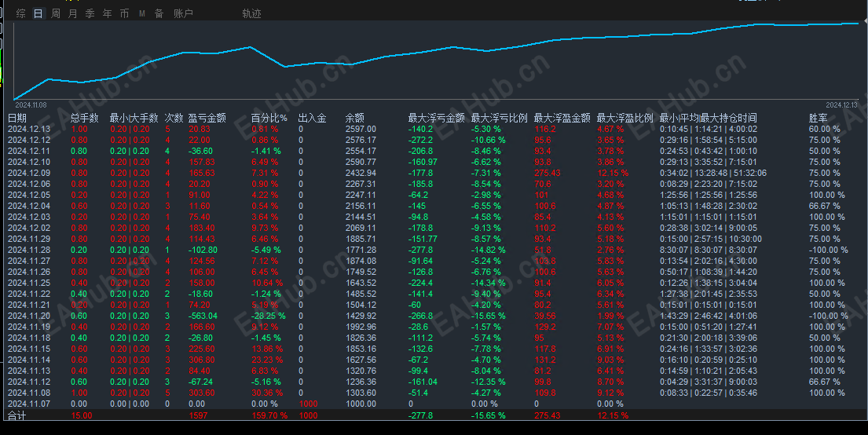This screenshot has height=435, width=868.
Task: Click the total lots value 15.00
Action: click(82, 415)
